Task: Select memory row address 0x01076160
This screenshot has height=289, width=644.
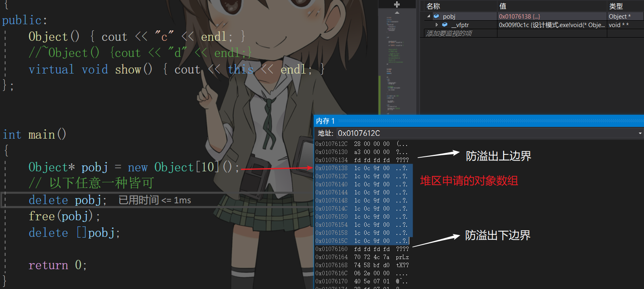Action: click(x=331, y=249)
